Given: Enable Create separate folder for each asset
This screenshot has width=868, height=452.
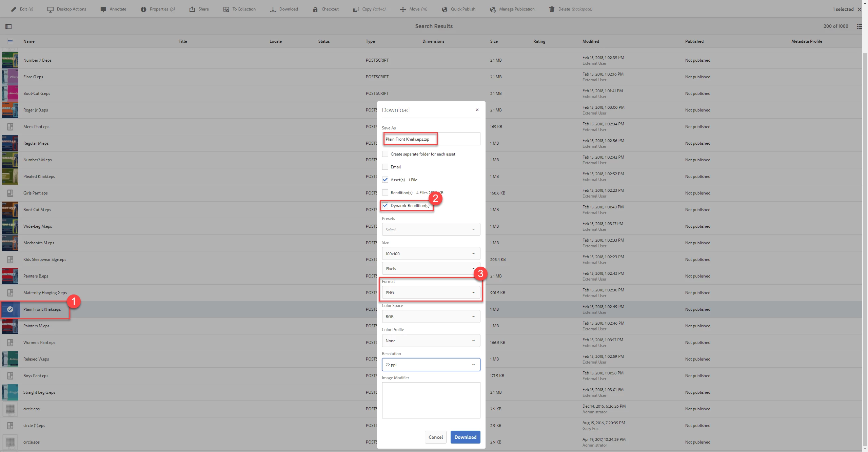Looking at the screenshot, I should [x=385, y=154].
